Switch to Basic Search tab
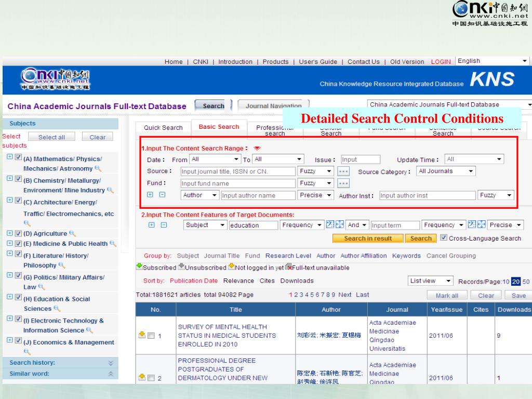The height and width of the screenshot is (399, 532). tap(219, 127)
